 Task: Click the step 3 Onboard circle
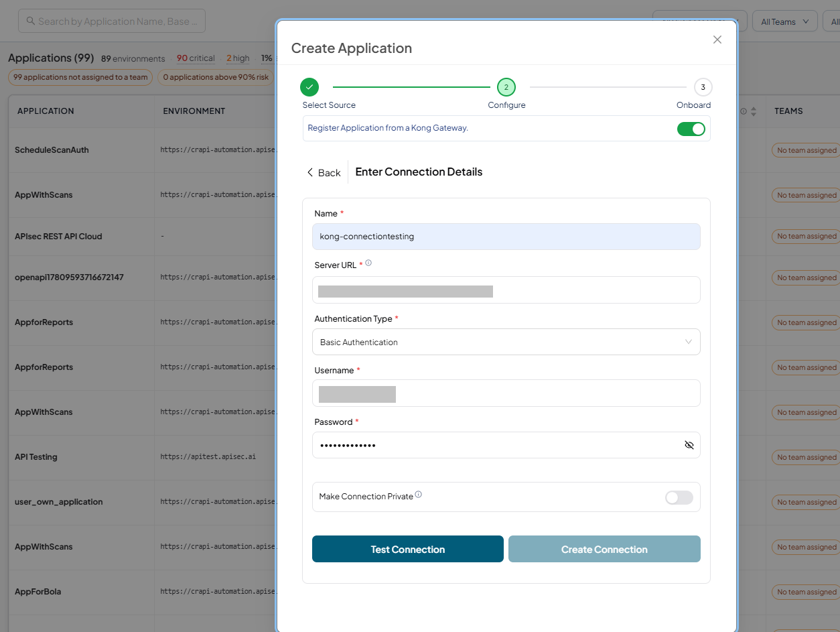point(703,87)
